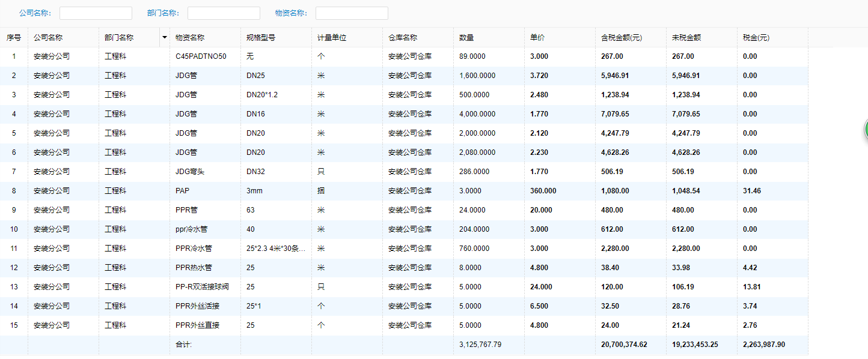Click quantity 286.0000 cell
Image resolution: width=868 pixels, height=359 pixels.
[489, 172]
